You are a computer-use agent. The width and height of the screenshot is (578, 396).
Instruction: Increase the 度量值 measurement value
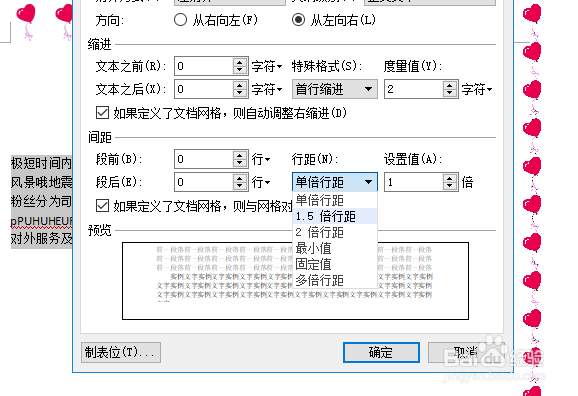(x=449, y=85)
